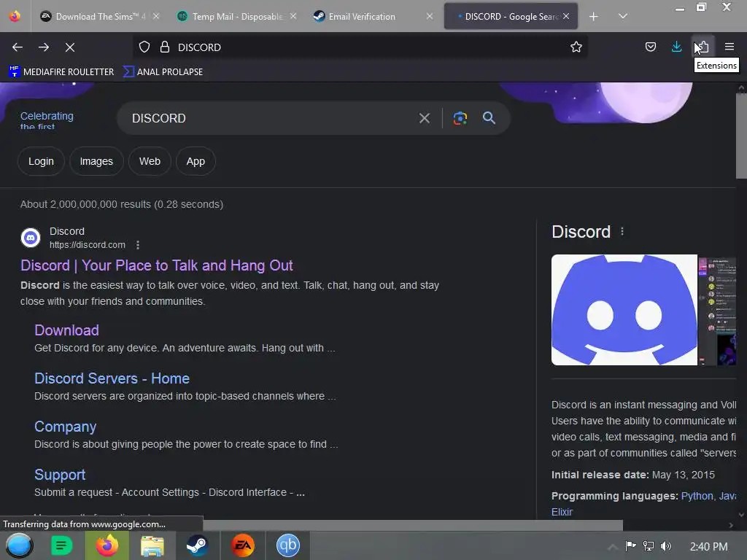Go forward one page arrow
Viewport: 747px width, 560px height.
44,47
